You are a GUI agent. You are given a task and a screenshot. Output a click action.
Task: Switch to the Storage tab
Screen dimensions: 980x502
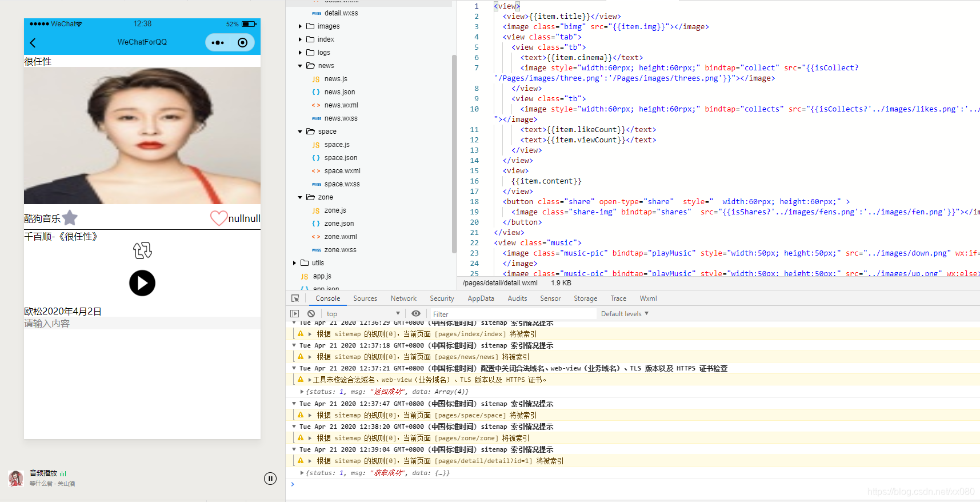pyautogui.click(x=585, y=298)
